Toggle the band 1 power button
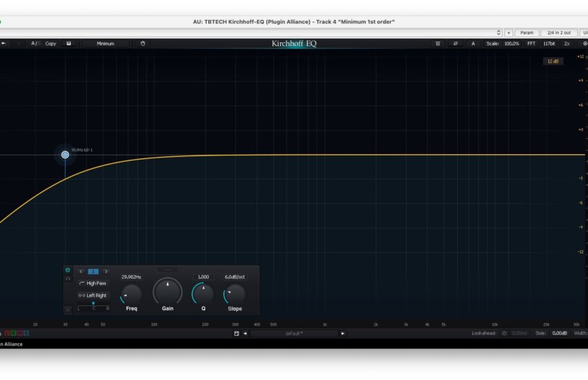The width and height of the screenshot is (588, 380). [x=68, y=270]
